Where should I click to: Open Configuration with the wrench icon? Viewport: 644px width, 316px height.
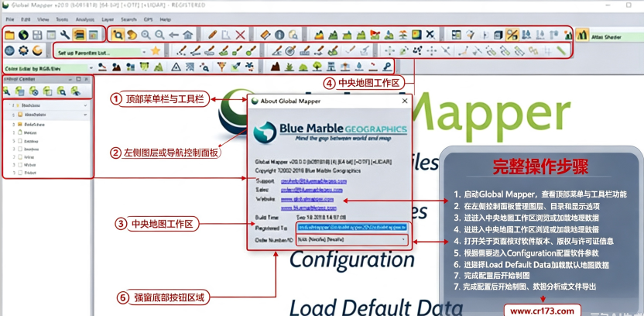tap(64, 35)
